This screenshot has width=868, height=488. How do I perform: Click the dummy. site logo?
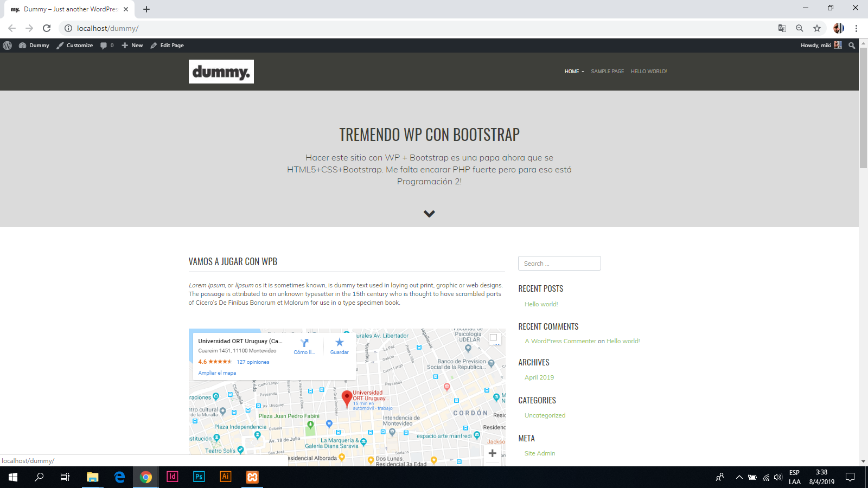(x=221, y=72)
